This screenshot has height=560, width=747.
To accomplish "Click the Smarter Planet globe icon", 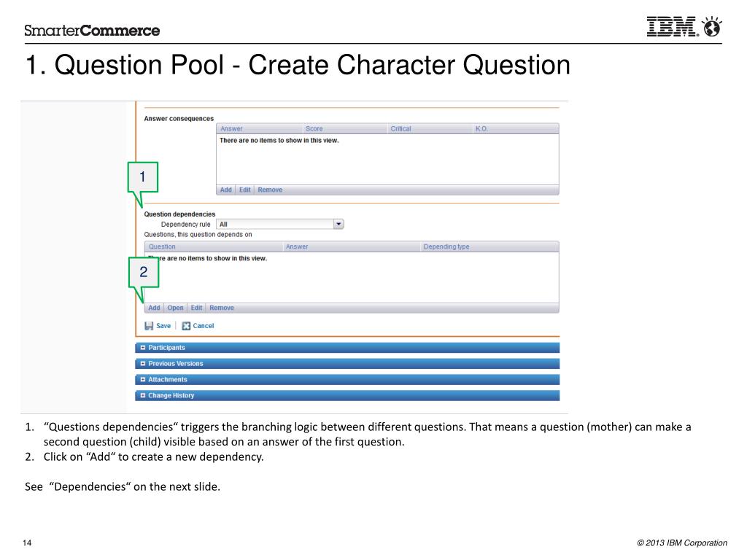I will [x=712, y=27].
